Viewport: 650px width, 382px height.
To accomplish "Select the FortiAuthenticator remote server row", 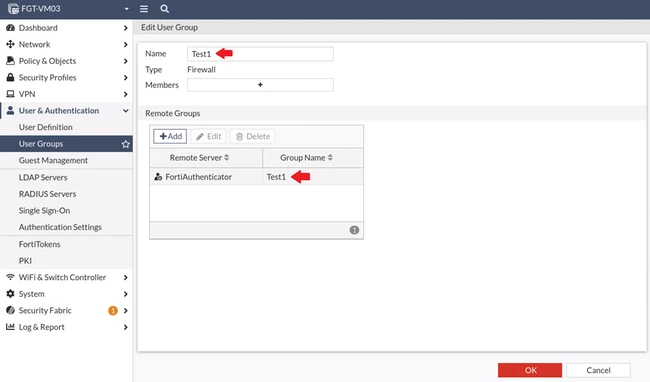I will click(x=256, y=177).
